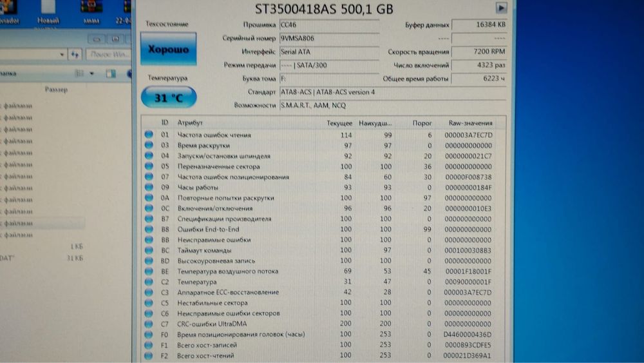The height and width of the screenshot is (363, 644).
Task: Click the Explorer window search box
Action: [108, 54]
